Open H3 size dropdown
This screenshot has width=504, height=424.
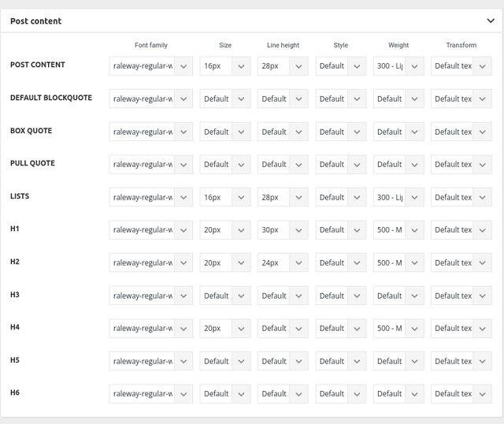pyautogui.click(x=225, y=296)
